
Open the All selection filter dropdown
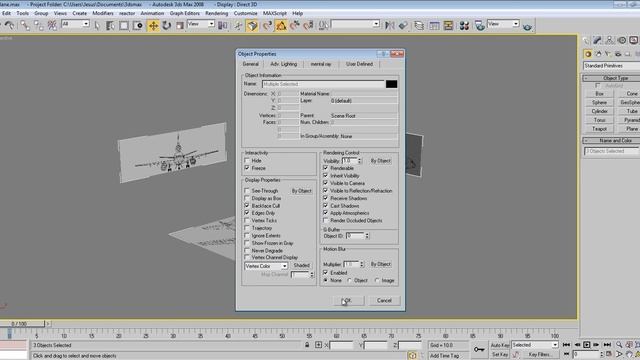(x=75, y=24)
